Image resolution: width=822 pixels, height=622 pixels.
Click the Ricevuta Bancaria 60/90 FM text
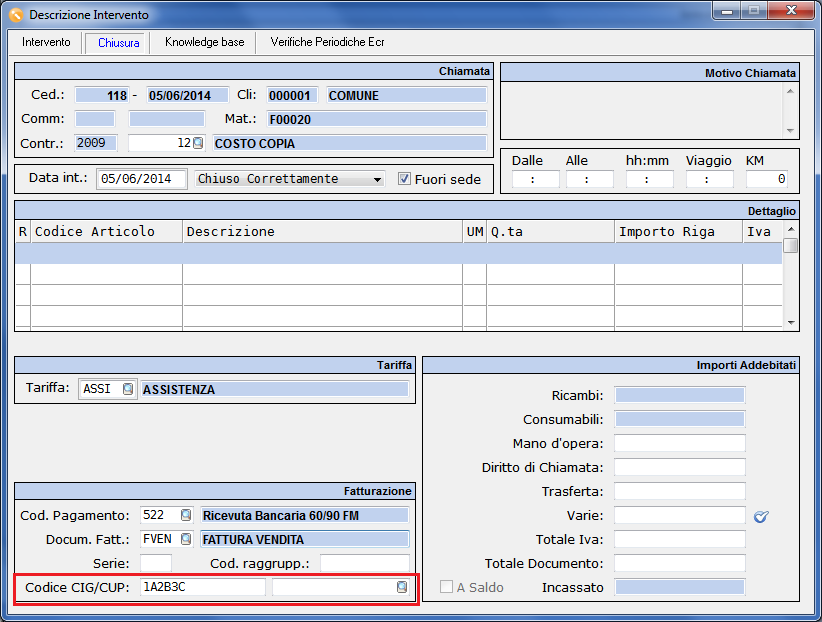pyautogui.click(x=280, y=516)
